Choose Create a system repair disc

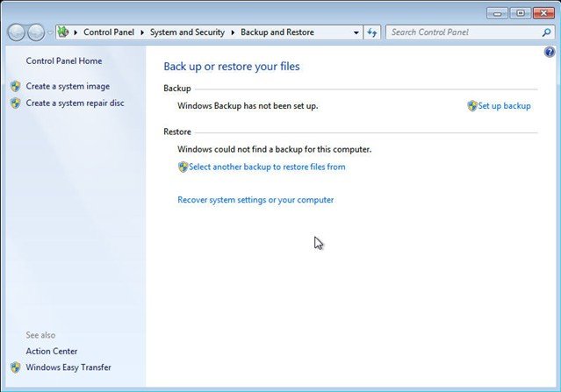coord(75,103)
